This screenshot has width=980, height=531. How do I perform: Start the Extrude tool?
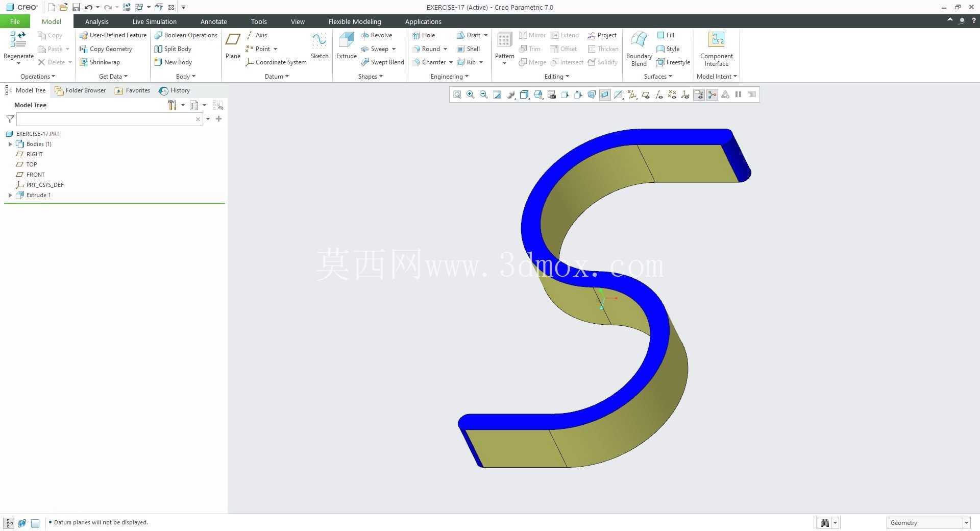coord(346,45)
